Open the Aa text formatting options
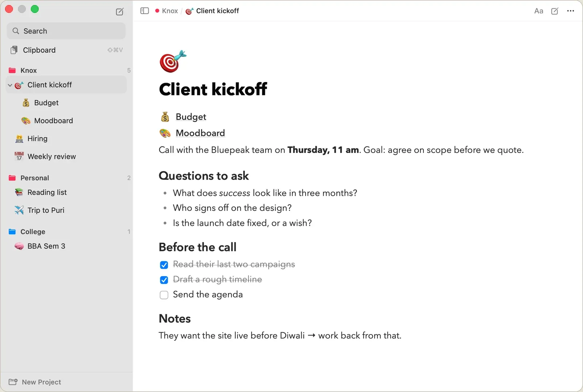 coord(539,11)
